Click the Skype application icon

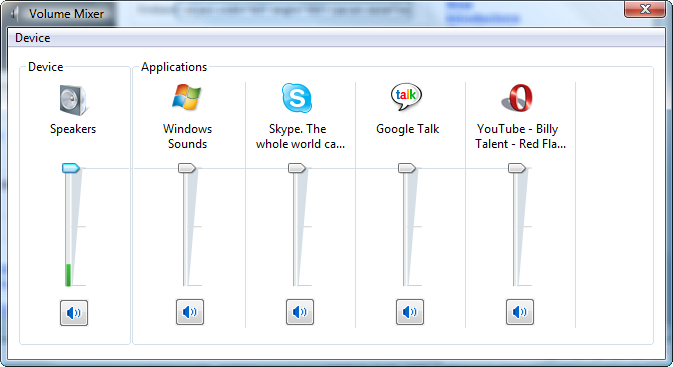[x=297, y=98]
